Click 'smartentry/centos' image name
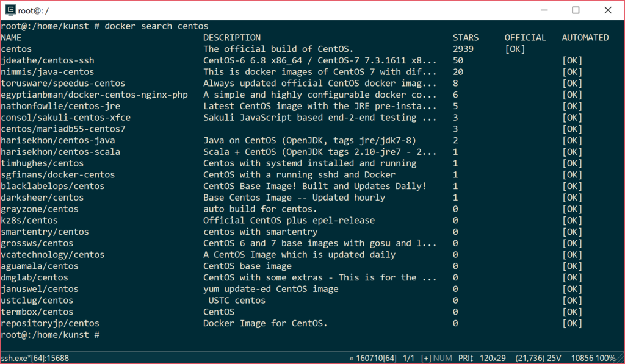 pos(45,232)
